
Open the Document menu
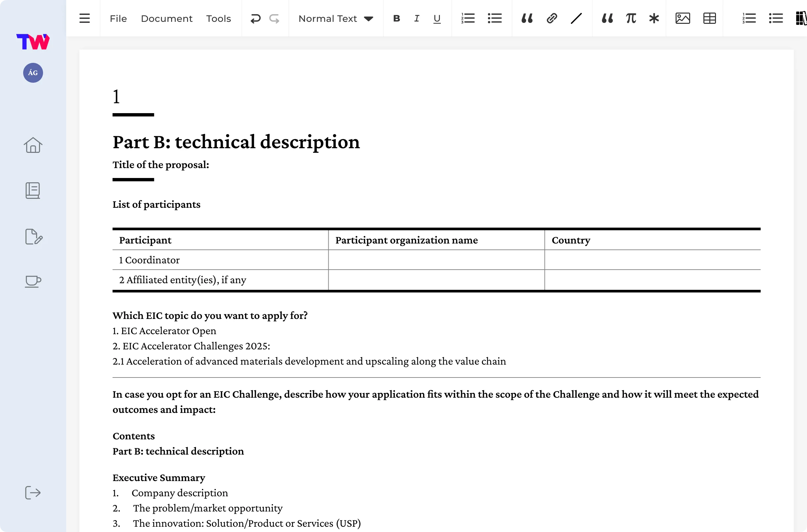click(166, 18)
